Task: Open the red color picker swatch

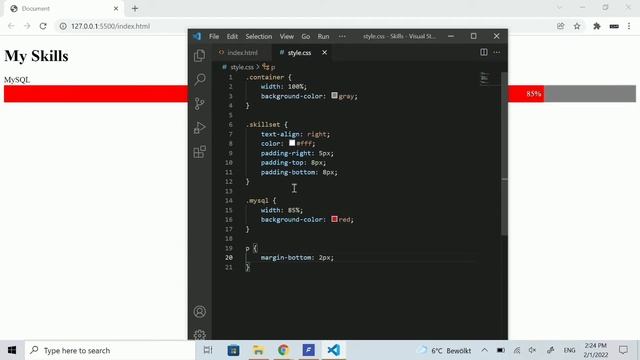Action: [334, 219]
